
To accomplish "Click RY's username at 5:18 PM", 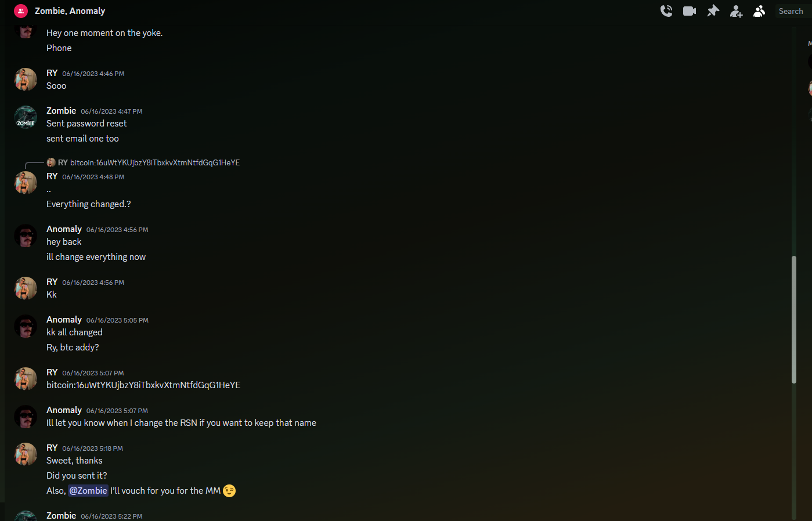I will pos(52,448).
